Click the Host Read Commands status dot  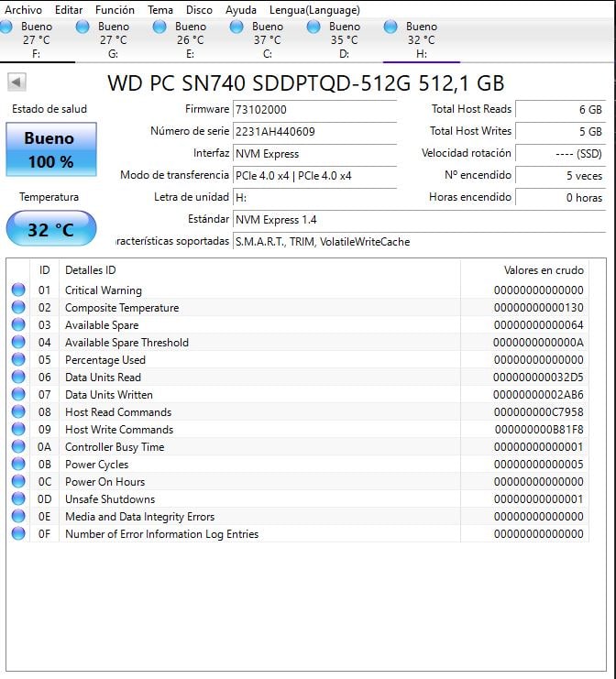(x=18, y=411)
